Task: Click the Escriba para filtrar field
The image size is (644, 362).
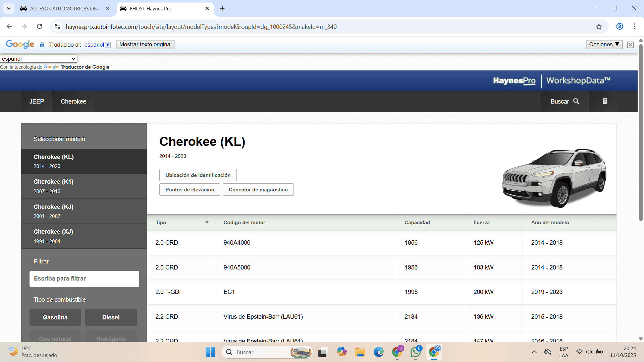Action: click(84, 279)
